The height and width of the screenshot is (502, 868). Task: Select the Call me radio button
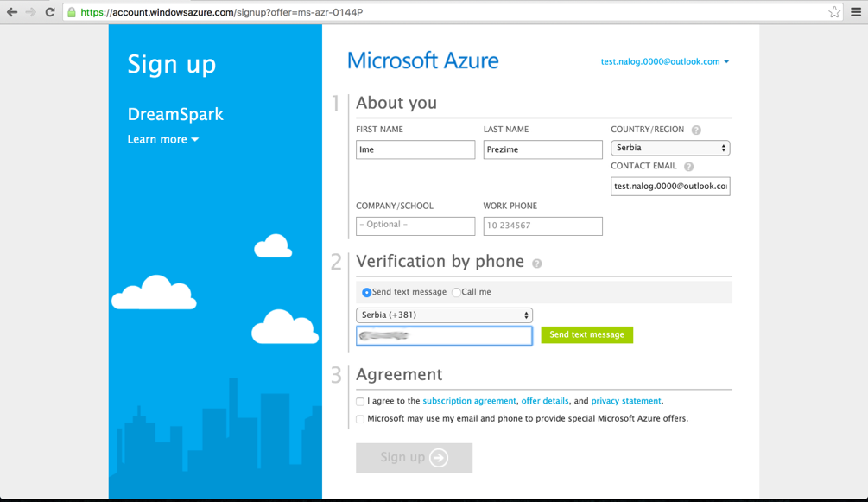coord(455,292)
